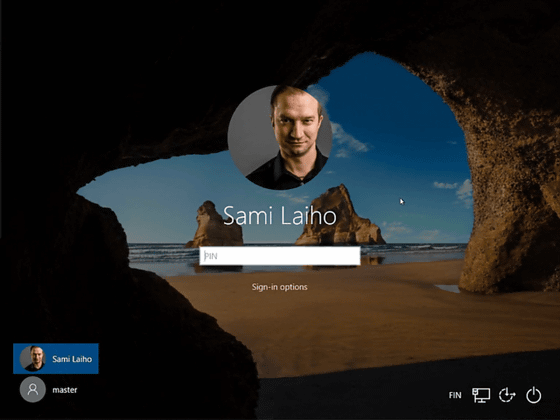Click the large circular profile picture
Viewport: 560px width, 420px height.
pos(280,138)
